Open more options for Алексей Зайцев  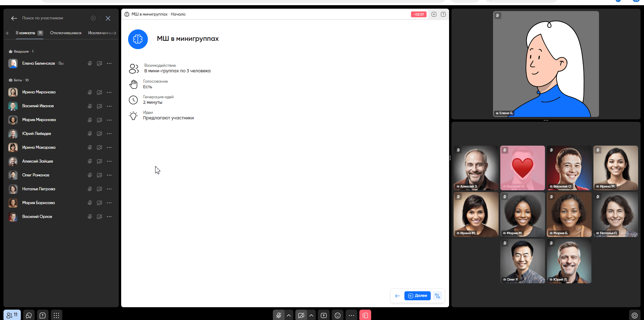[x=109, y=161]
